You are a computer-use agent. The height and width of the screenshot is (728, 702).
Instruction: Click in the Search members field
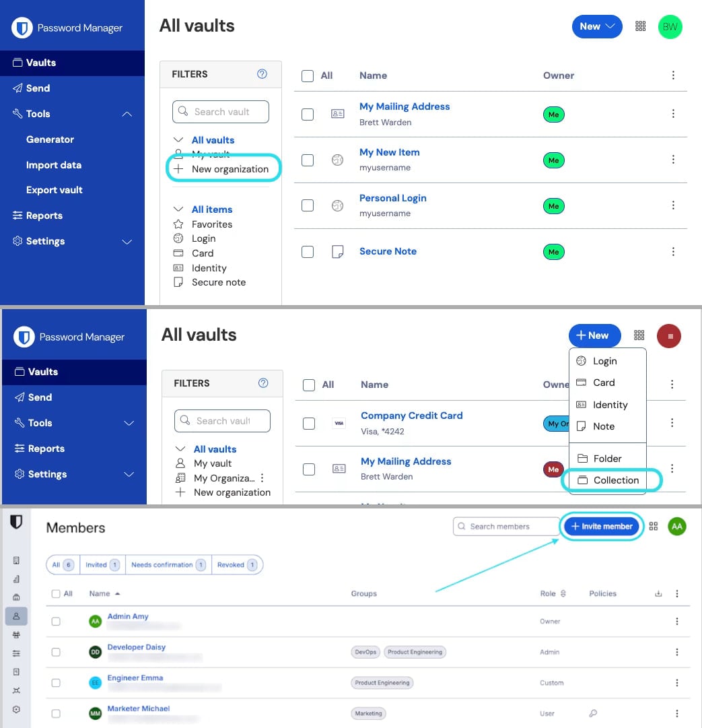505,526
